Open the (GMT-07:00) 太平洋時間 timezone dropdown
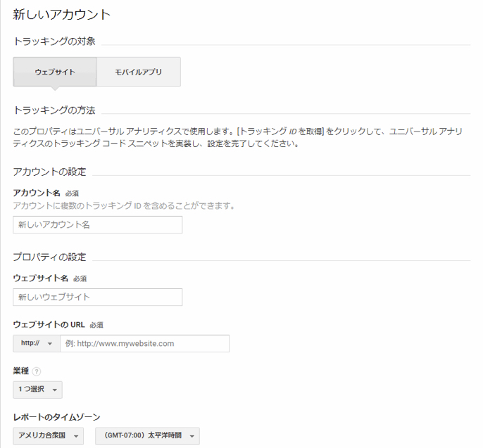The height and width of the screenshot is (448, 483). coord(147,436)
